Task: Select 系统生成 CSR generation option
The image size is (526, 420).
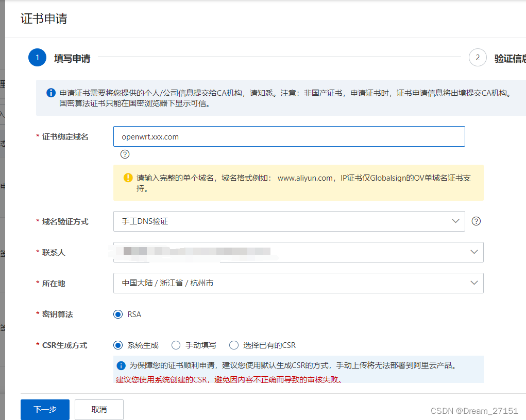Action: pos(118,345)
